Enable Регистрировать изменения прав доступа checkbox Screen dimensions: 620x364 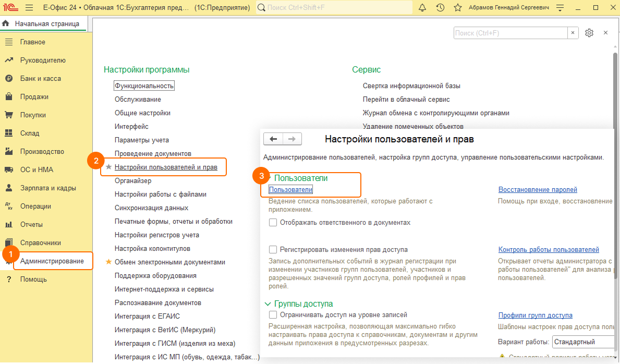pyautogui.click(x=273, y=249)
